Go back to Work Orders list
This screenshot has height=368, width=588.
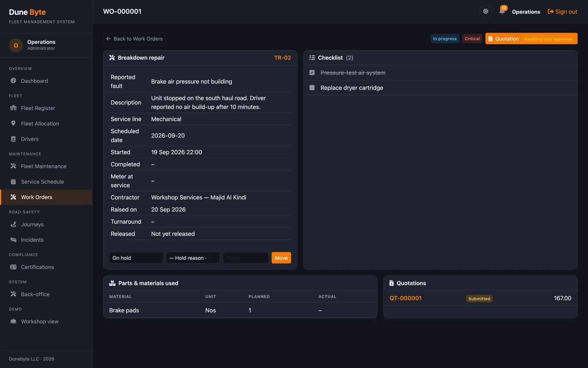point(135,39)
